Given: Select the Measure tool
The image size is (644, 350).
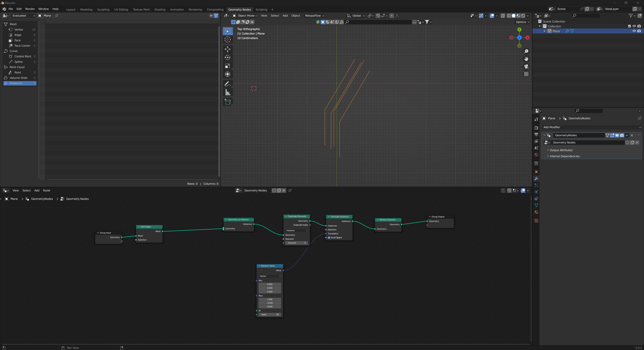Looking at the screenshot, I should (228, 93).
